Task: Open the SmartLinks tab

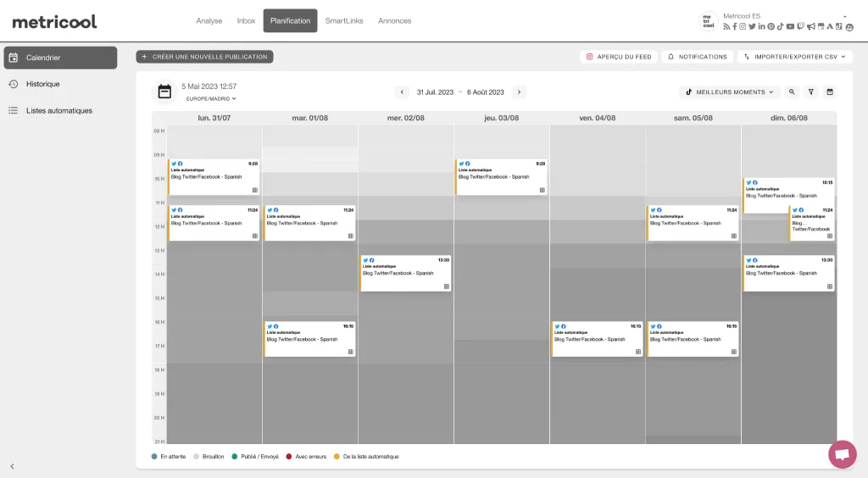Action: point(344,20)
